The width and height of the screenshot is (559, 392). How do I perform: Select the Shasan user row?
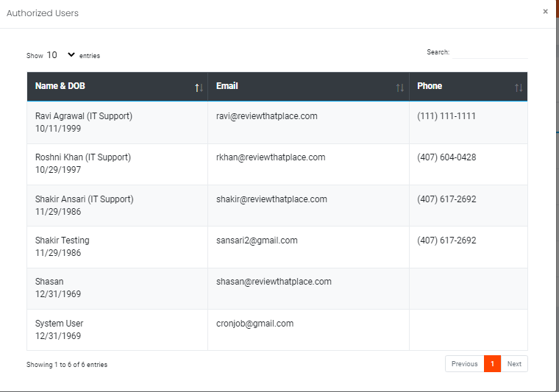(277, 288)
